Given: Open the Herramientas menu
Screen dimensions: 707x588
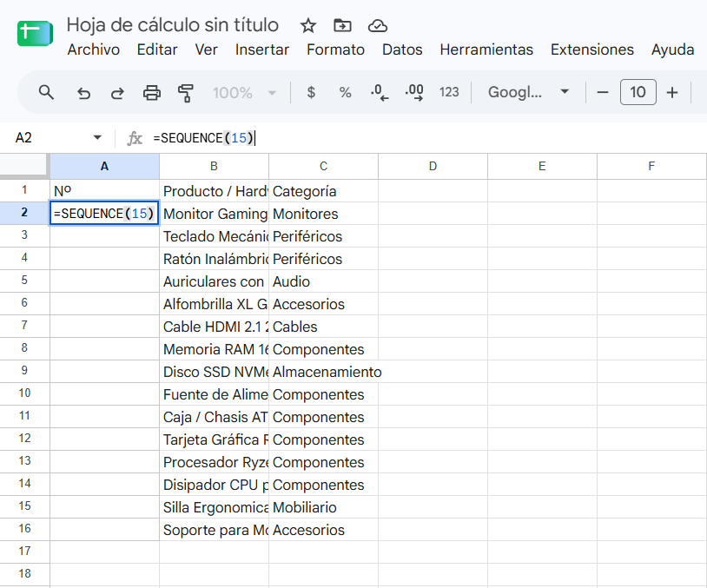Looking at the screenshot, I should click(x=486, y=50).
